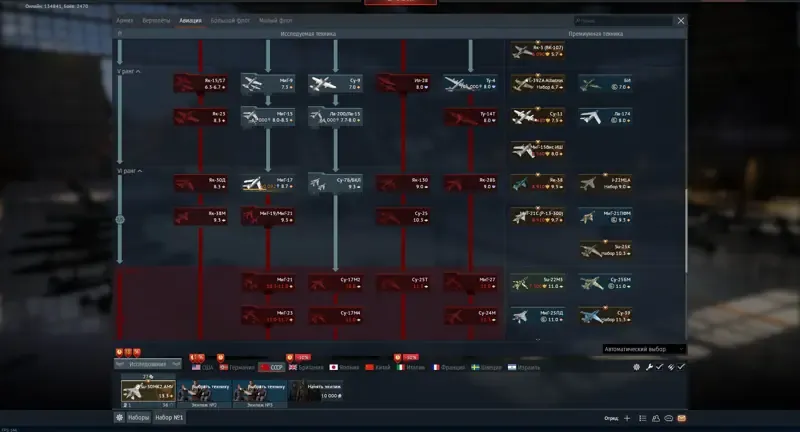Image resolution: width=800 pixels, height=432 pixels.
Task: Open the wrench repair settings icon
Action: click(x=649, y=367)
